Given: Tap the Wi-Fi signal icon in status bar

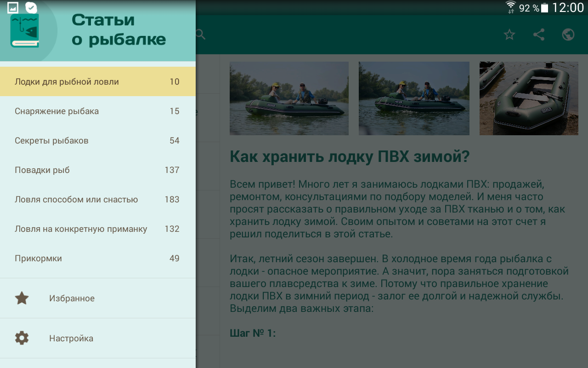Looking at the screenshot, I should [x=511, y=7].
